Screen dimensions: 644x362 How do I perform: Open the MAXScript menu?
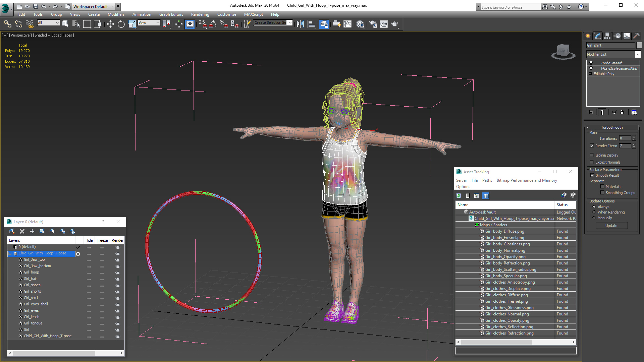coord(254,14)
